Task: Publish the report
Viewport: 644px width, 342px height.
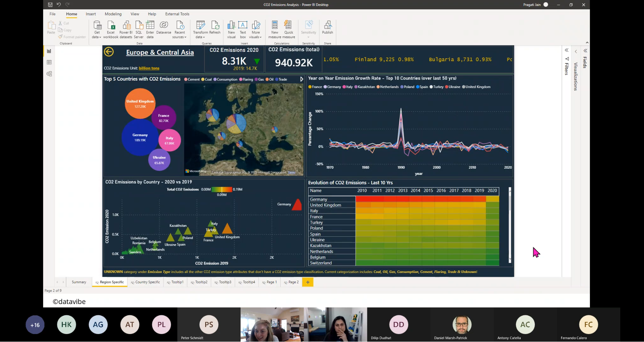Action: click(x=327, y=28)
